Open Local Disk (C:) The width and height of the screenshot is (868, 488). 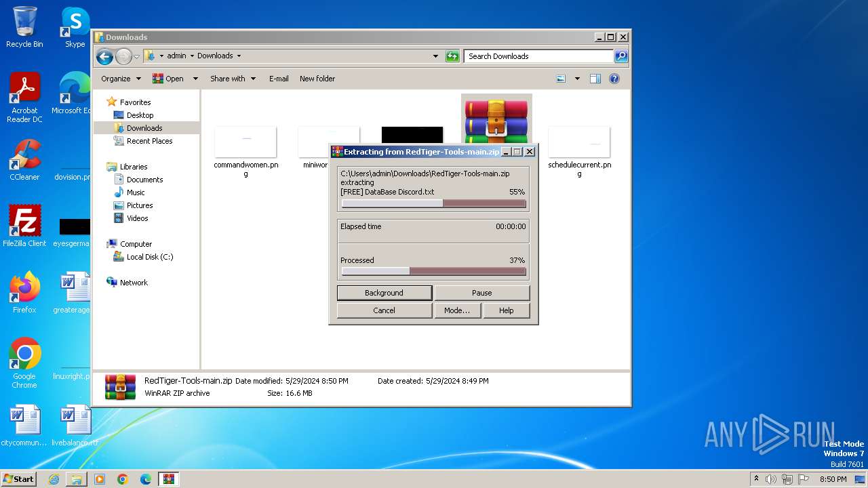coord(149,257)
